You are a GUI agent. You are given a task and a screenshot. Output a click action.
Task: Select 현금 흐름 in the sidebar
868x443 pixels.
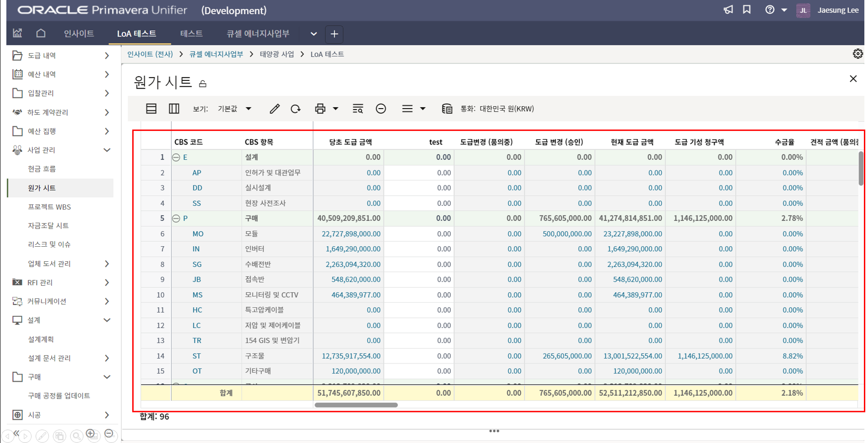(x=42, y=169)
